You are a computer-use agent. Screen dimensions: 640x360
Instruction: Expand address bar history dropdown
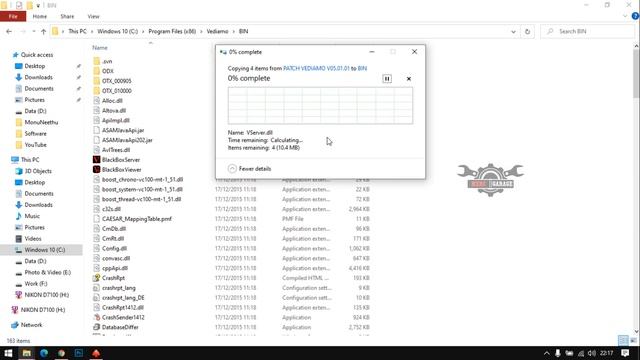pos(513,31)
